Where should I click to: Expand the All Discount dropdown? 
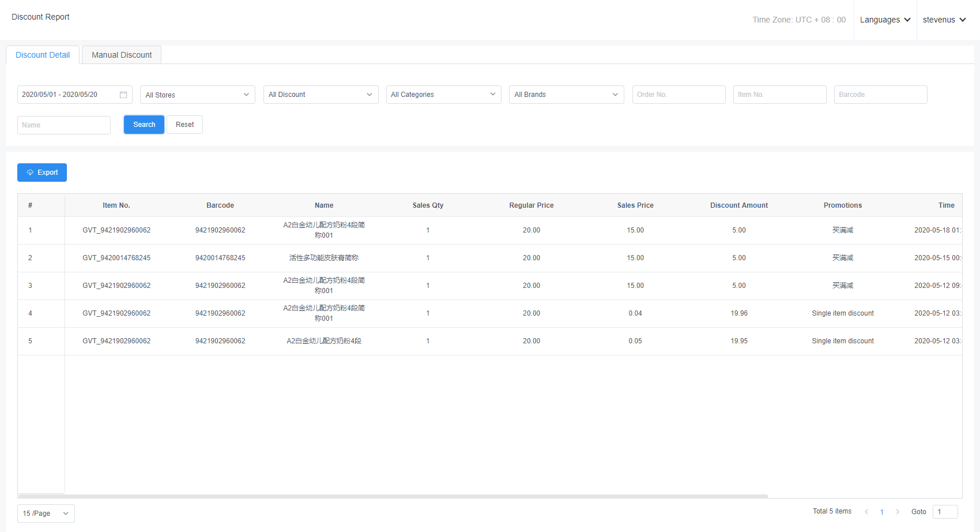pyautogui.click(x=321, y=95)
